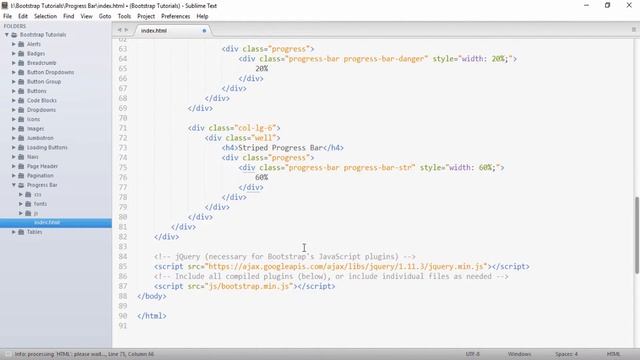Click the Dropdowns folder icon
Screen dimensions: 640x360
[21, 110]
